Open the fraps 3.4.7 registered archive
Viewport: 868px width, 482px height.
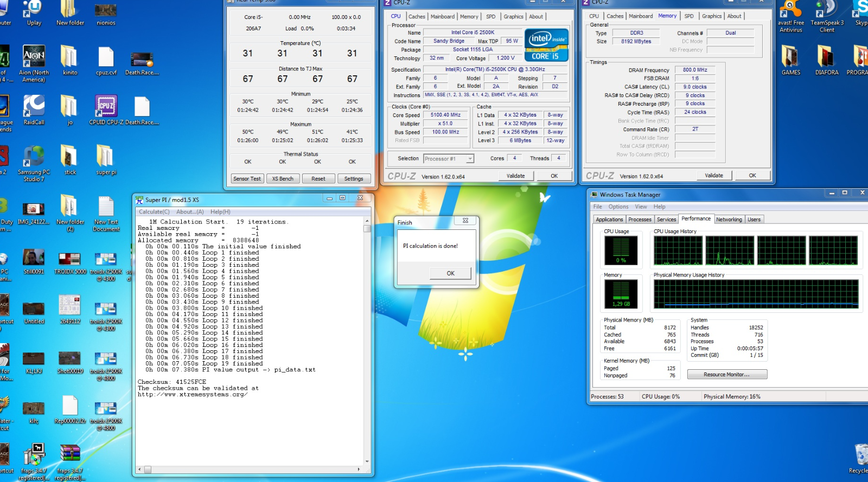pos(70,462)
